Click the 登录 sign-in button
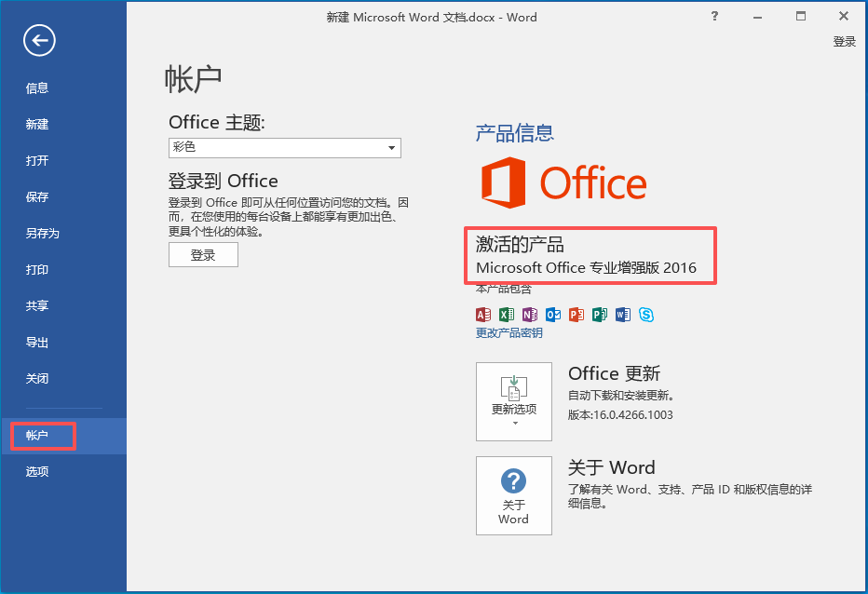 pyautogui.click(x=203, y=255)
